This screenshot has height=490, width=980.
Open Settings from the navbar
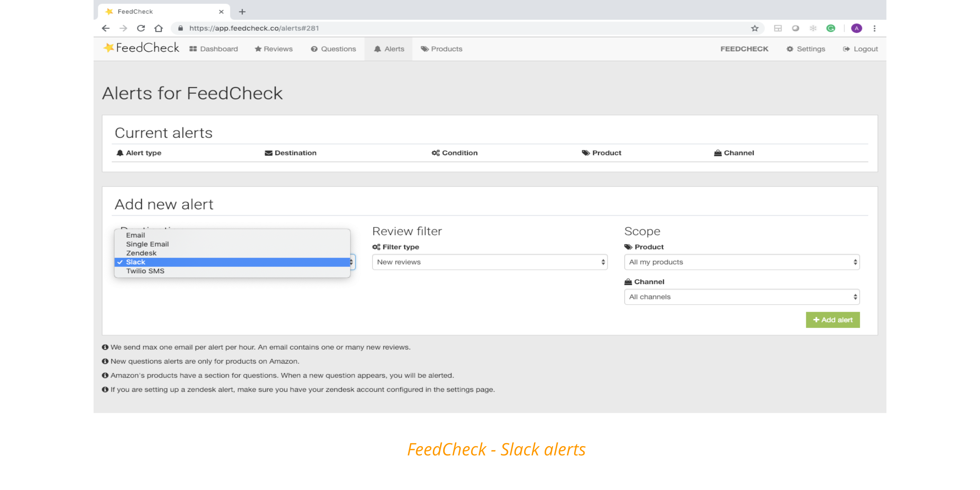pyautogui.click(x=806, y=49)
